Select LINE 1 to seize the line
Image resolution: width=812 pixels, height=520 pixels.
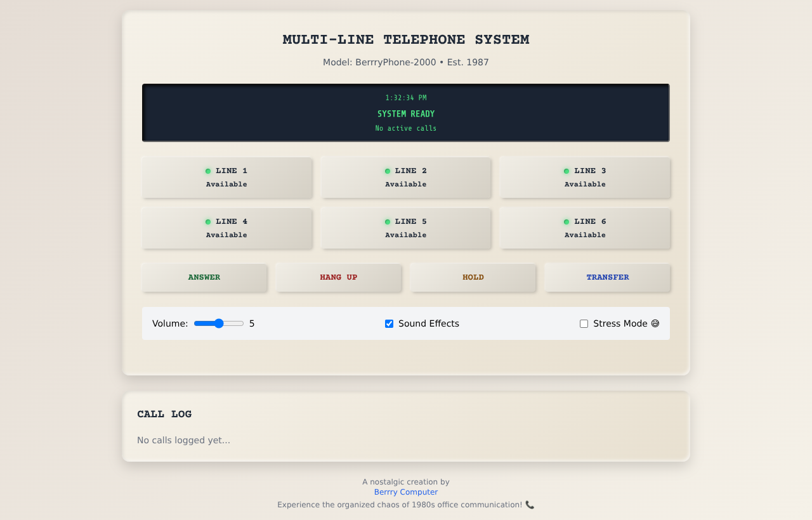227,178
